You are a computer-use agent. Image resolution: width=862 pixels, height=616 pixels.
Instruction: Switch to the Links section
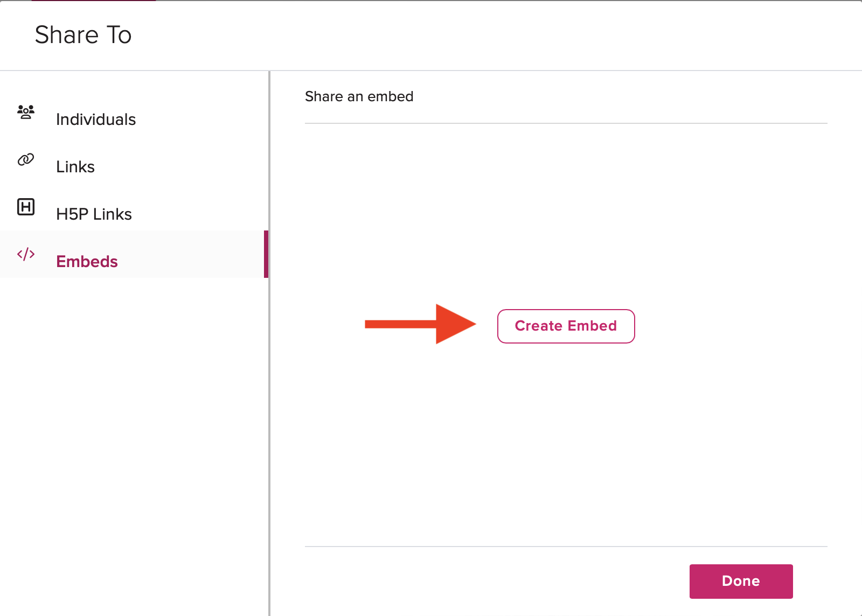pos(75,166)
